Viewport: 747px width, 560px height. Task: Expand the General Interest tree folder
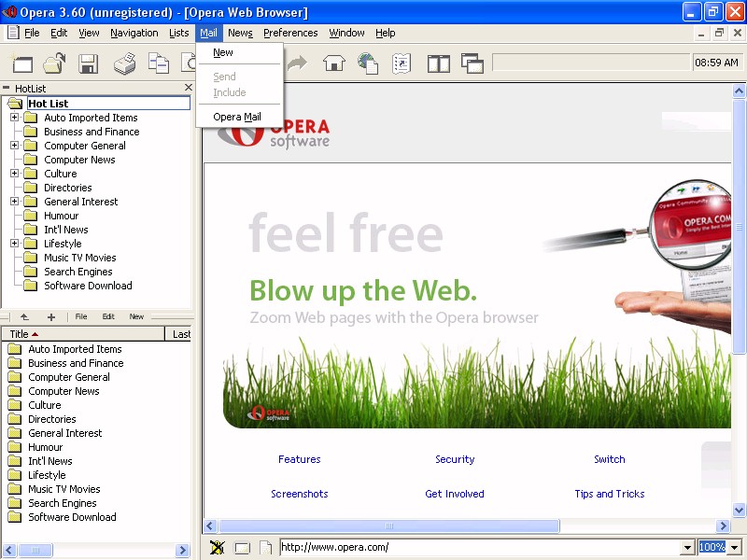[x=15, y=202]
